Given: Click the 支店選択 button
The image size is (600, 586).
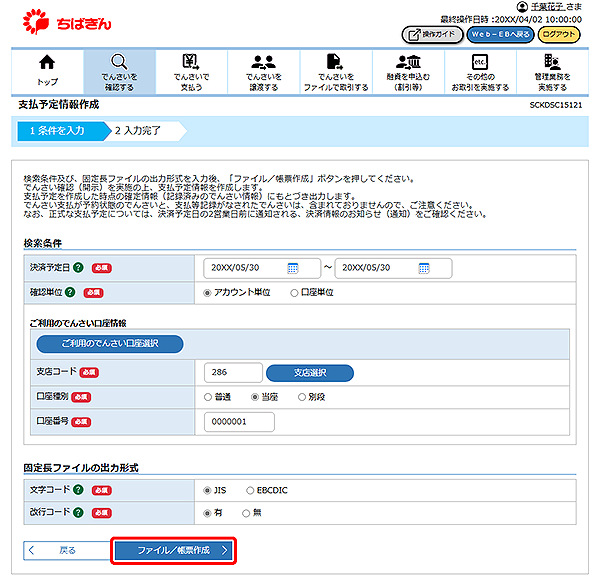Looking at the screenshot, I should point(309,373).
